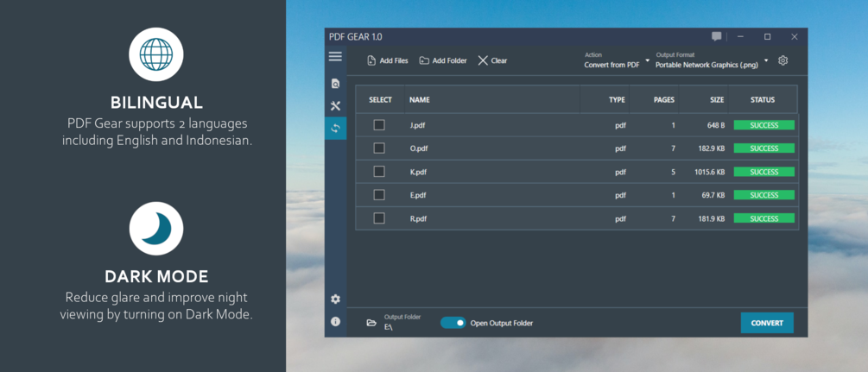Click the output folder path E:\

[388, 327]
